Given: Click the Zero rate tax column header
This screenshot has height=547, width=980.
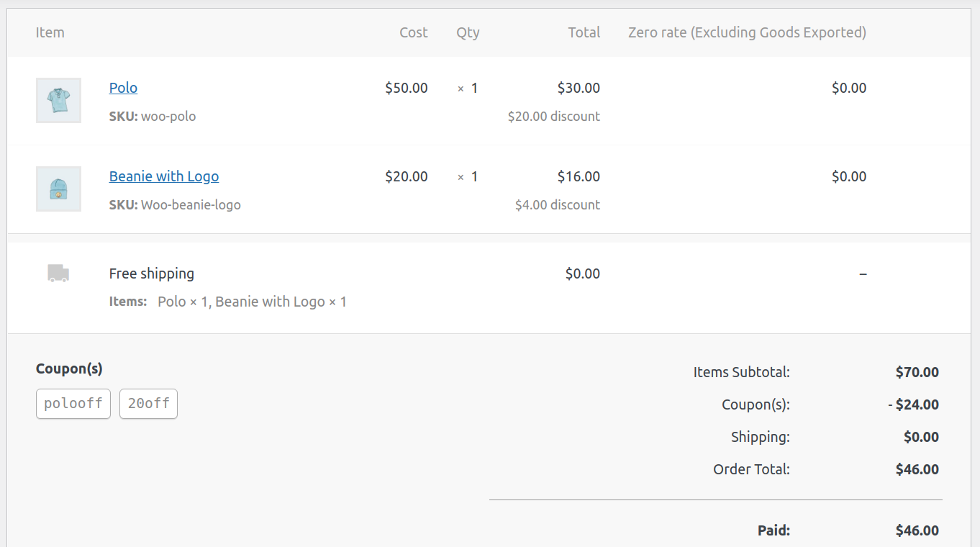Looking at the screenshot, I should (x=747, y=32).
